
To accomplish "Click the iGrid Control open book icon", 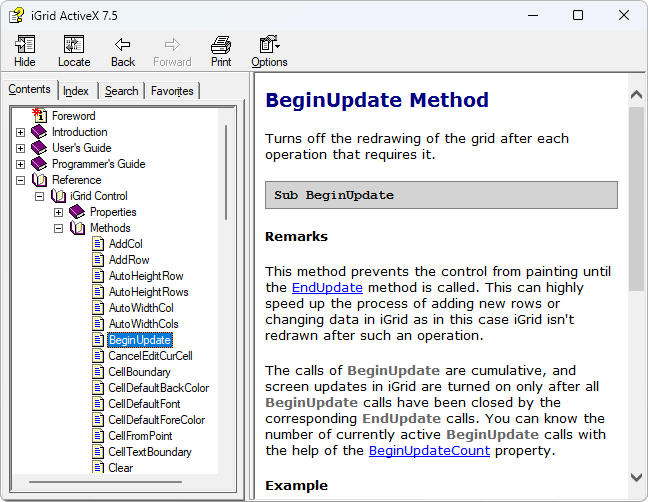I will (58, 196).
